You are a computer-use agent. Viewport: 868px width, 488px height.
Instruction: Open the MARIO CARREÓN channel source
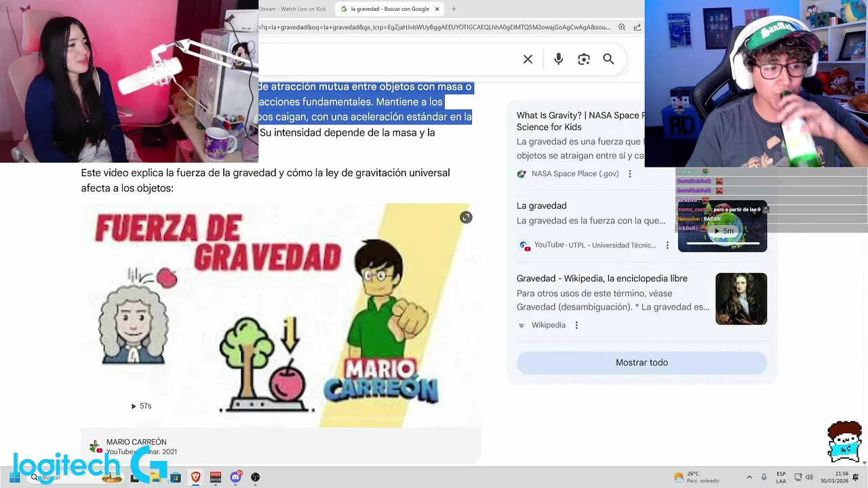tap(136, 442)
